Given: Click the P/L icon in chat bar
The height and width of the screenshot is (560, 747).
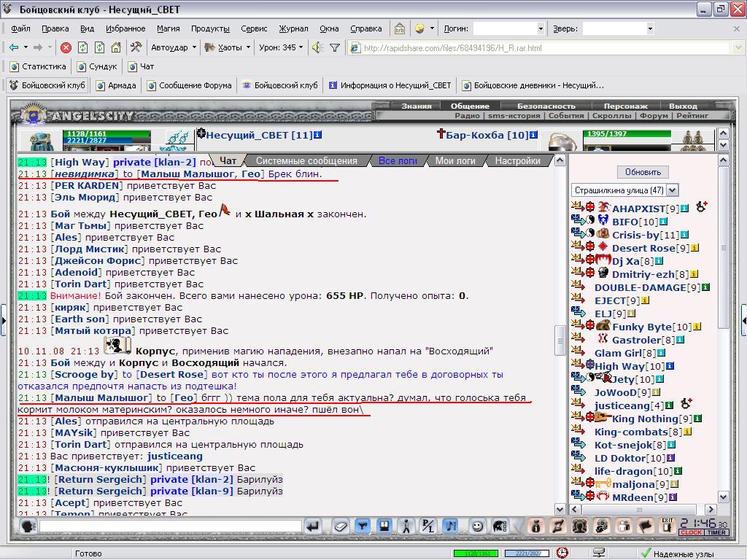Looking at the screenshot, I should point(427,526).
